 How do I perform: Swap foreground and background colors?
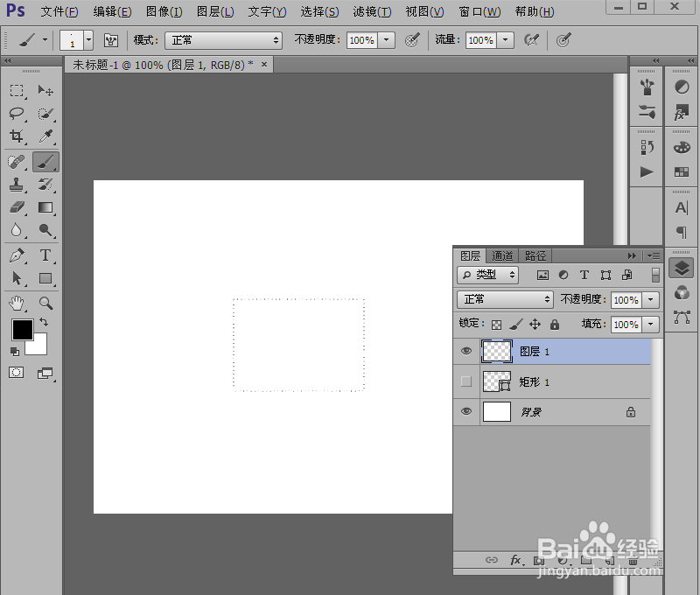click(43, 322)
